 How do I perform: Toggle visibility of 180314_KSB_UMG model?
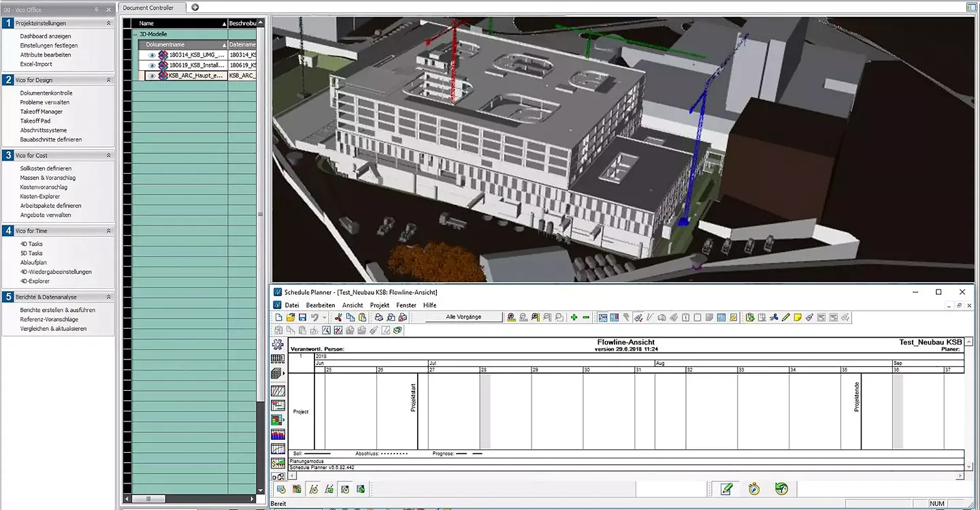(x=152, y=55)
